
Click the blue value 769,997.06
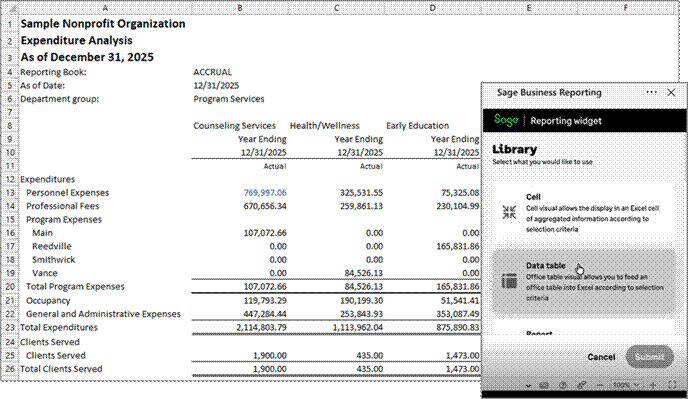click(x=265, y=193)
